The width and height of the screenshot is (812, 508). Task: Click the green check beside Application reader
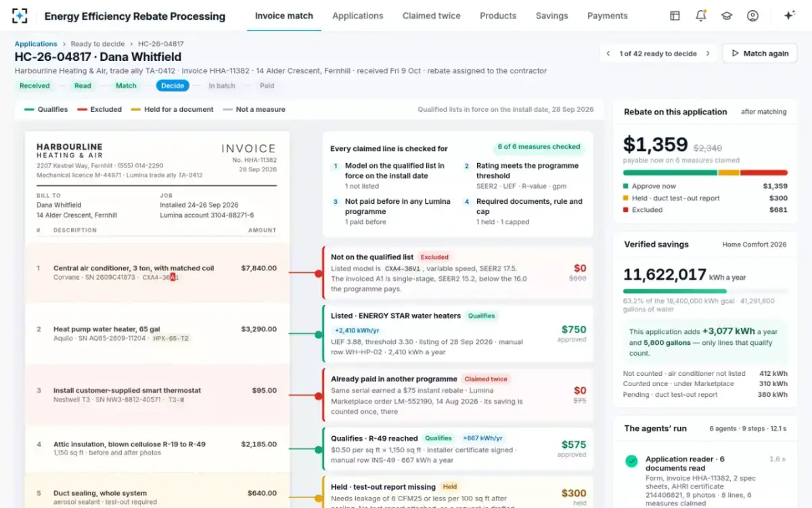(x=631, y=461)
